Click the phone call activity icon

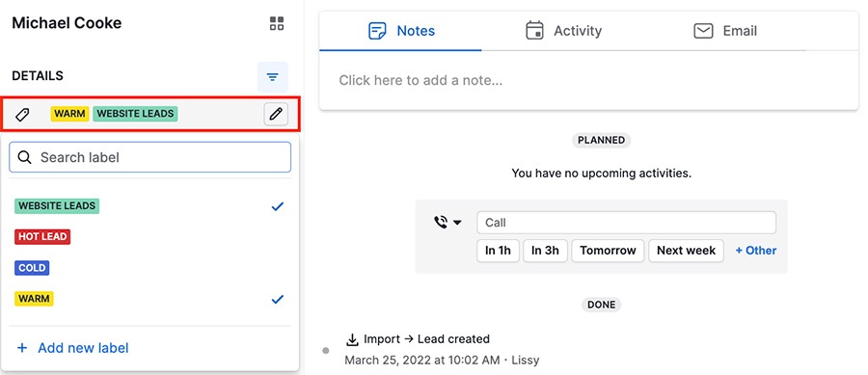[x=441, y=223]
